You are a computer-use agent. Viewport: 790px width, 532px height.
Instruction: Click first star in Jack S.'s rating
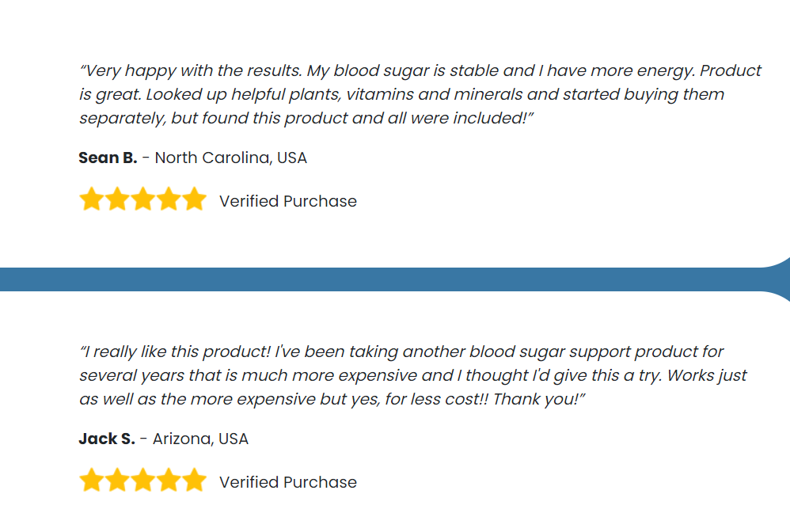point(92,480)
